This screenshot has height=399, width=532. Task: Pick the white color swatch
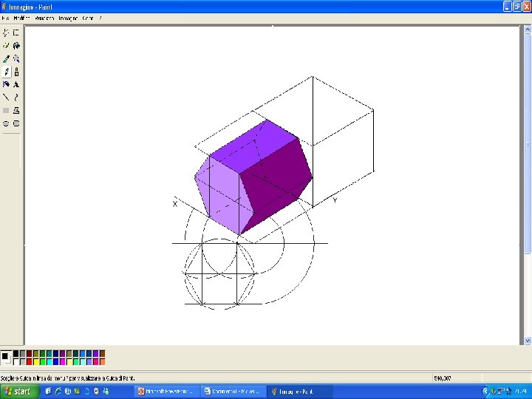click(x=16, y=362)
